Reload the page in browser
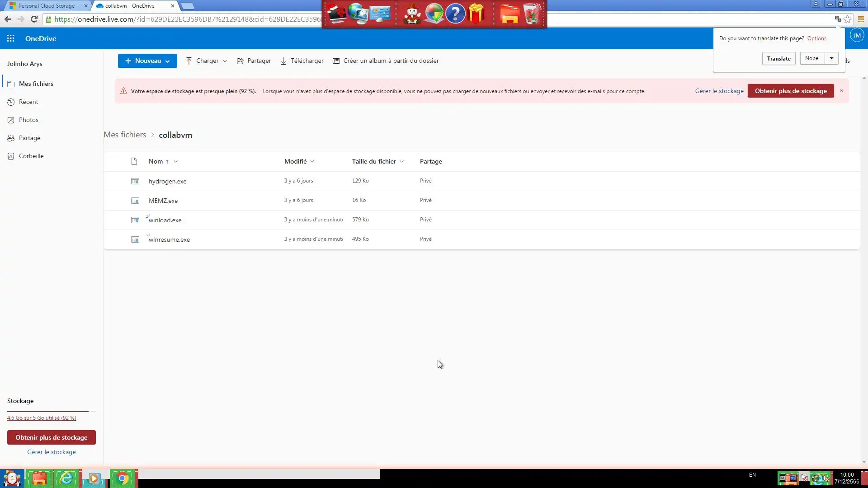Screen dimensions: 868x488 (34, 19)
